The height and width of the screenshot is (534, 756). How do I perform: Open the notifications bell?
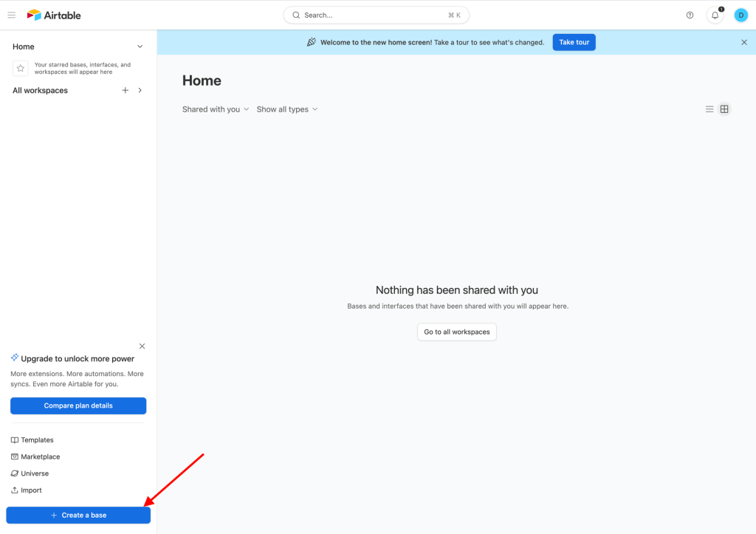(x=715, y=15)
